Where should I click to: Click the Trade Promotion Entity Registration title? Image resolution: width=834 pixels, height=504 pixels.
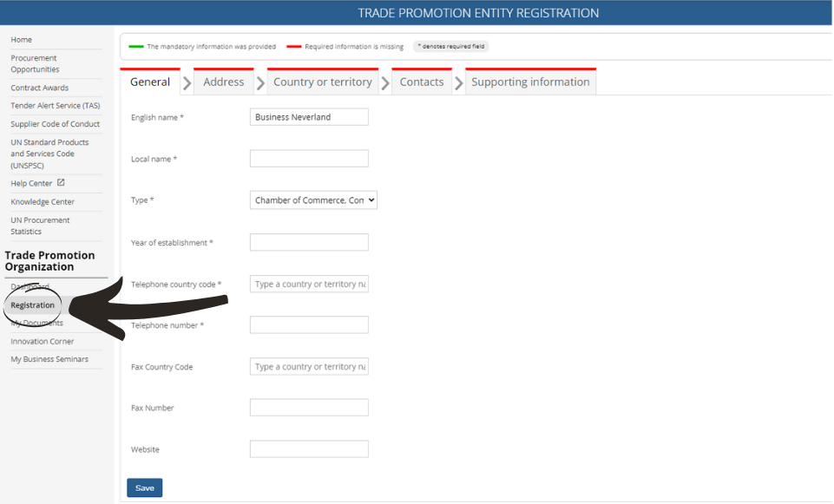[x=478, y=13]
